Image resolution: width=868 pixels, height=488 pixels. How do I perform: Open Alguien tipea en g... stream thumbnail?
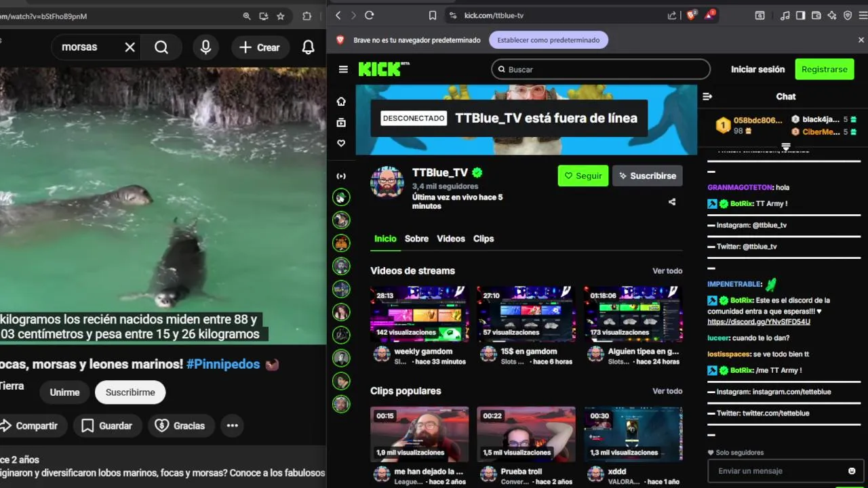633,314
